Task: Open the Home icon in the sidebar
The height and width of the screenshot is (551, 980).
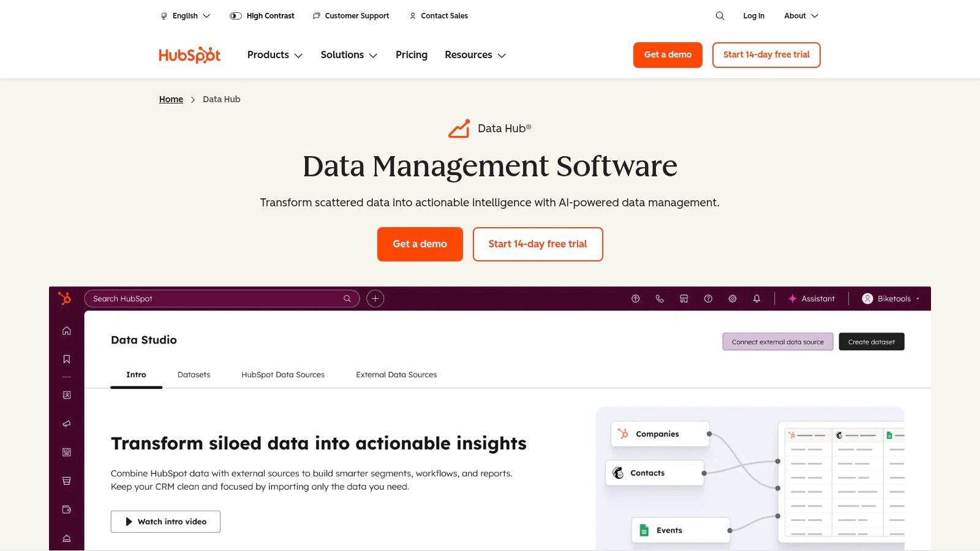Action: pyautogui.click(x=66, y=331)
